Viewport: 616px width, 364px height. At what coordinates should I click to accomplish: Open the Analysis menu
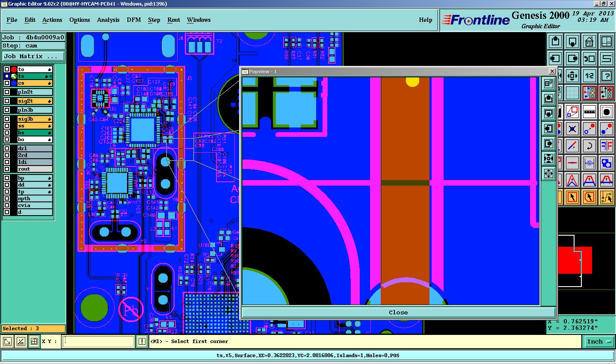pyautogui.click(x=108, y=20)
